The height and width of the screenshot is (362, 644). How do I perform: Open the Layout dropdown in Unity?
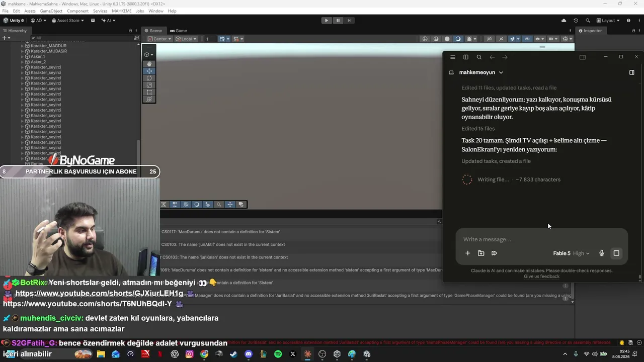point(608,21)
